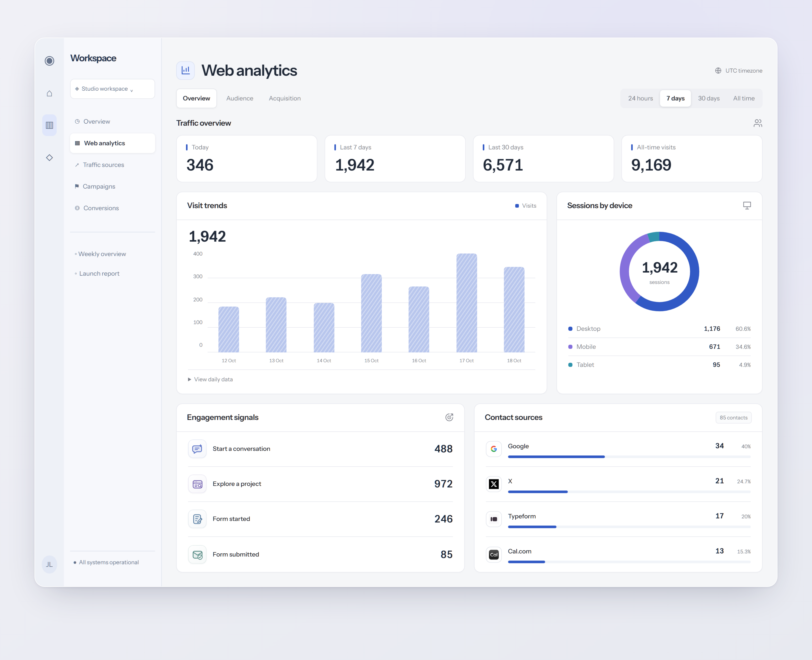This screenshot has width=812, height=660.
Task: Click the Google progress bar
Action: coord(629,457)
